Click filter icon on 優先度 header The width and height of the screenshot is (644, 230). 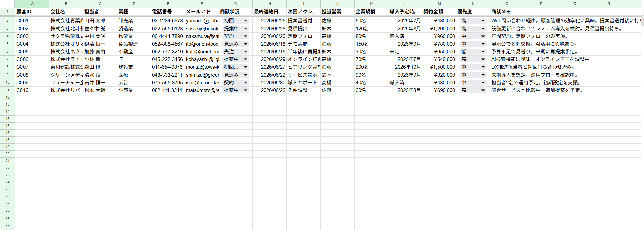(x=486, y=12)
